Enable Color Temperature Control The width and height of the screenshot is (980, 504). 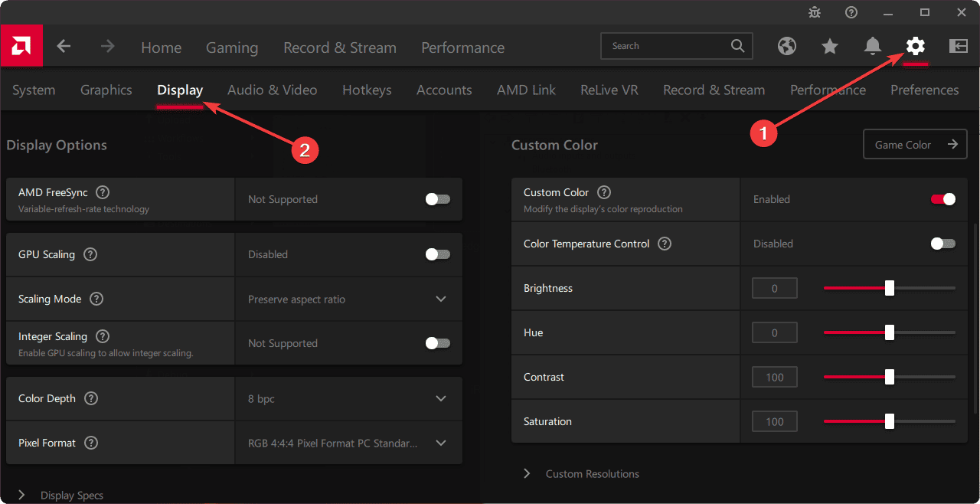(x=942, y=244)
